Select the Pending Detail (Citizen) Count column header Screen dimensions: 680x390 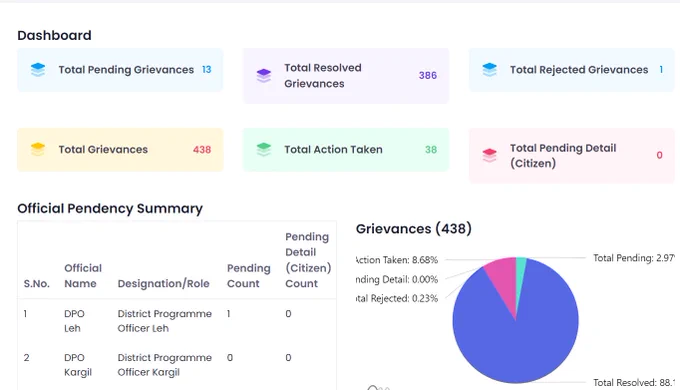coord(308,260)
